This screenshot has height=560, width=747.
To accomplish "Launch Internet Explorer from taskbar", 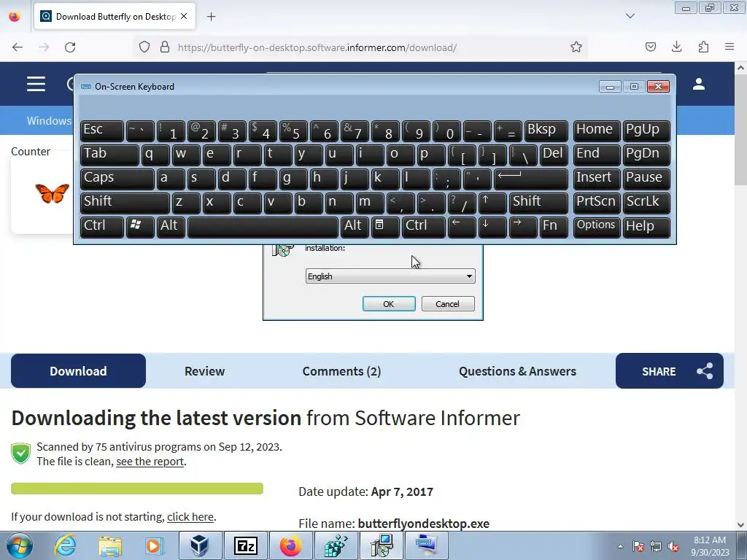I will [65, 545].
